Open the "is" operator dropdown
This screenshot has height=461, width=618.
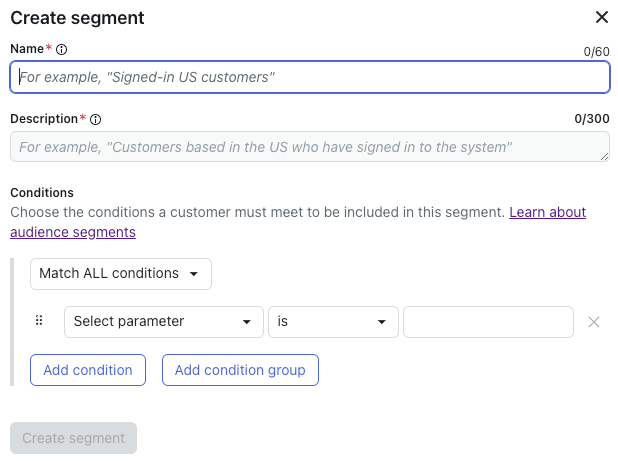click(333, 322)
